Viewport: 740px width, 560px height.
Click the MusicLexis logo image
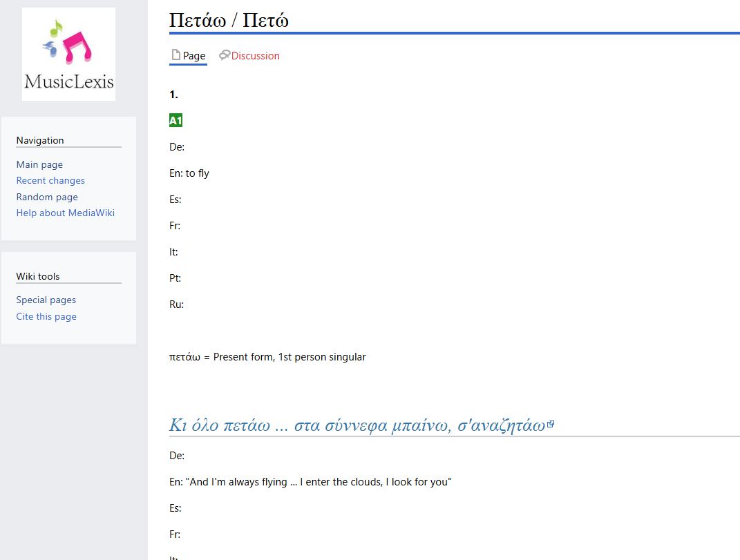pos(68,53)
